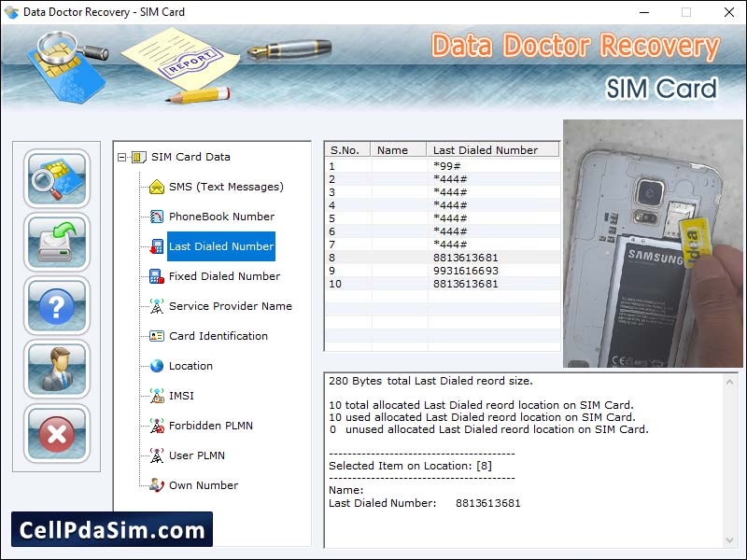Screen dimensions: 747x560
Task: Click the 280 Bytes total record size line
Action: point(430,381)
